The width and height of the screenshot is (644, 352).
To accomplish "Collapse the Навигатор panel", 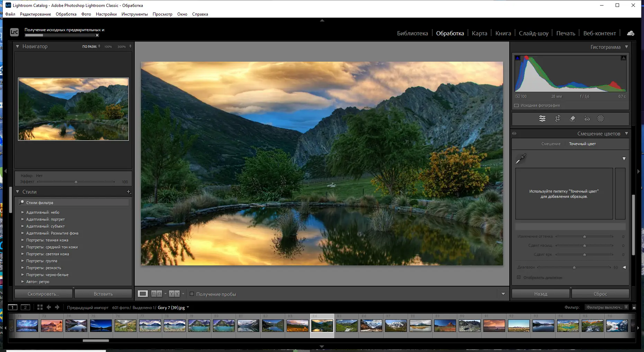I will 18,46.
